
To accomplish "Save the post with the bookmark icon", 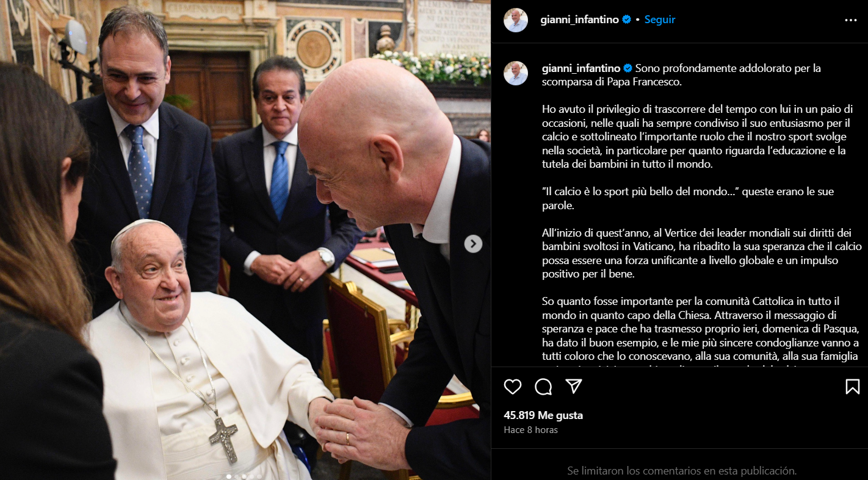I will (853, 387).
